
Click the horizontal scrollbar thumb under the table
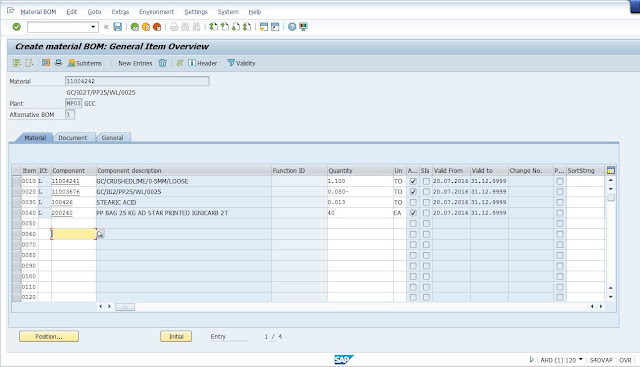coord(125,307)
